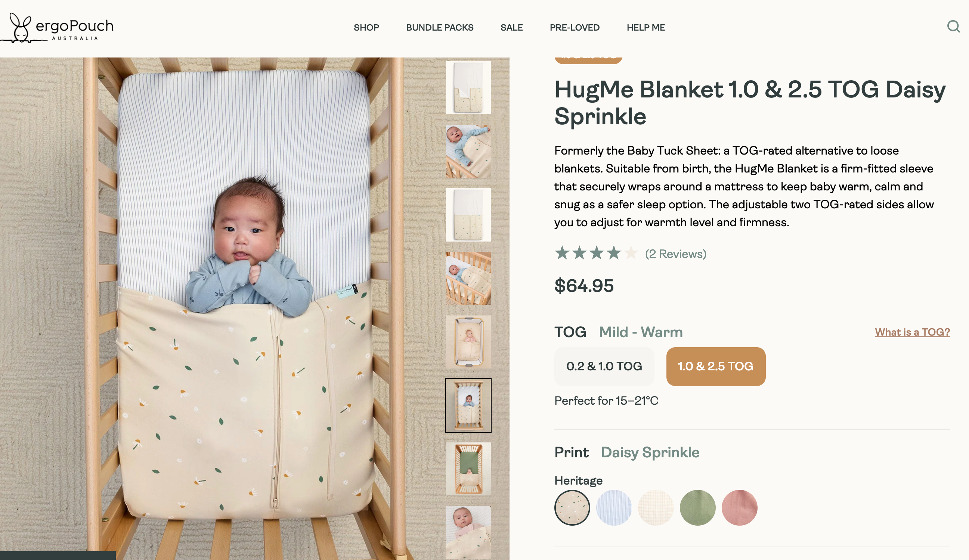This screenshot has height=560, width=969.
Task: Open the BUNDLE PACKS menu
Action: click(440, 28)
